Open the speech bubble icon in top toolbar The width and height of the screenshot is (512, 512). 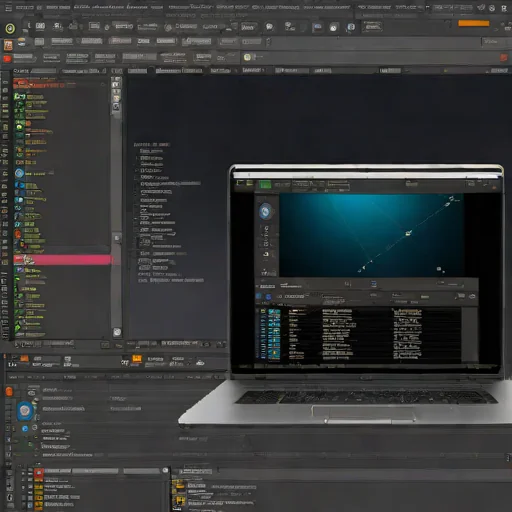[x=269, y=27]
